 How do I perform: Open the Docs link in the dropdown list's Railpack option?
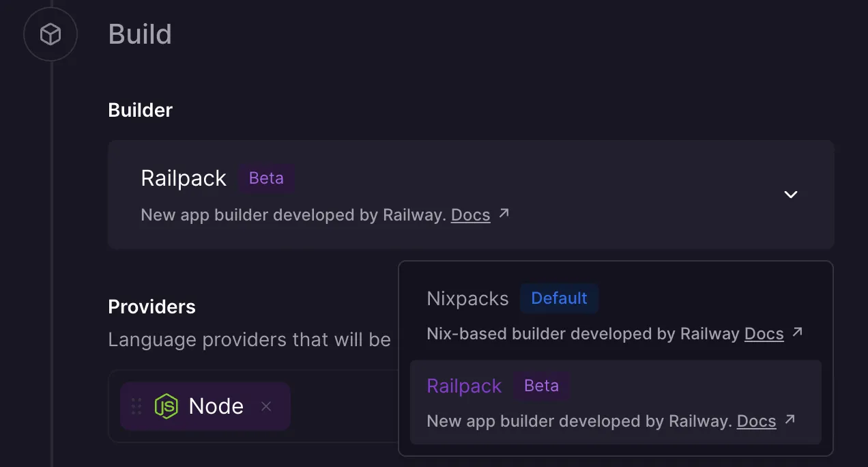coord(756,421)
